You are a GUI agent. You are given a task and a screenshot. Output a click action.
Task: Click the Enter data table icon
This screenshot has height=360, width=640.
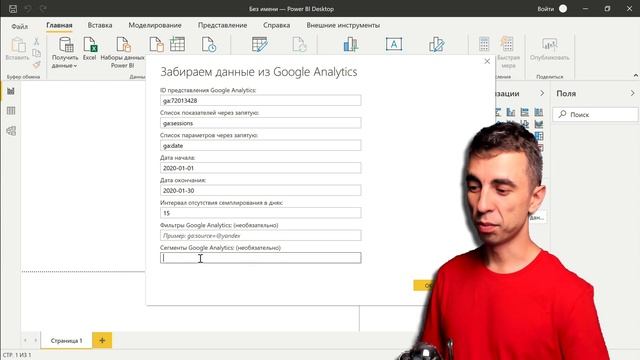coord(178,44)
